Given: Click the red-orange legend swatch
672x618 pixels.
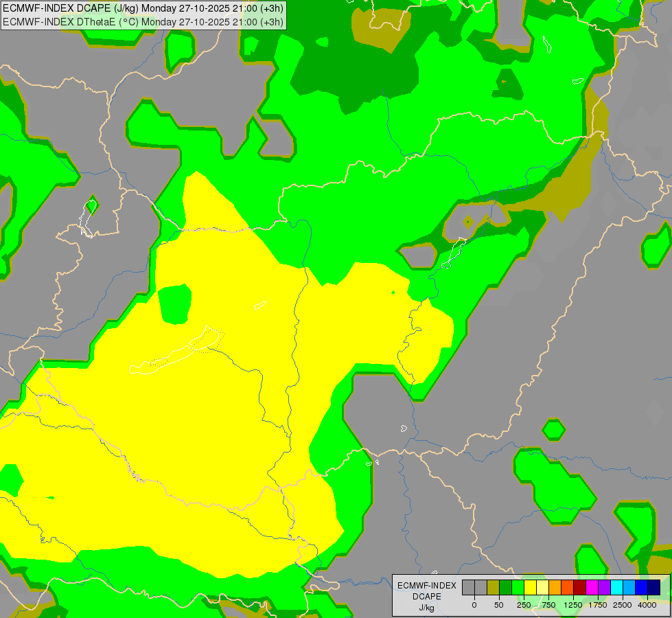Looking at the screenshot, I should coord(568,587).
